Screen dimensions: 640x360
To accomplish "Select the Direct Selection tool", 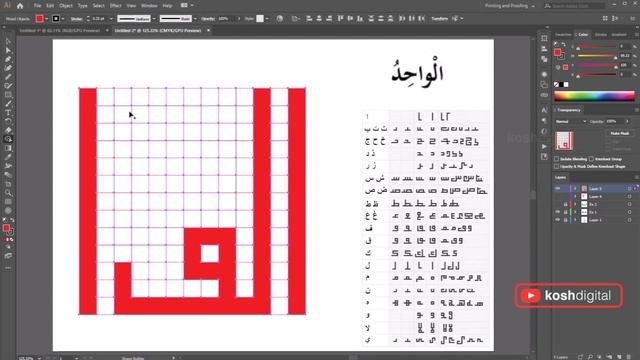I will pyautogui.click(x=8, y=50).
